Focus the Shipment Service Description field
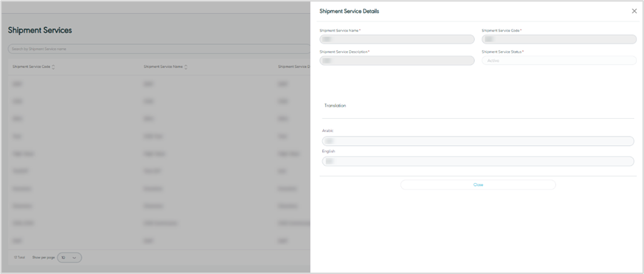Screen dimensions: 644x274 (x=397, y=60)
